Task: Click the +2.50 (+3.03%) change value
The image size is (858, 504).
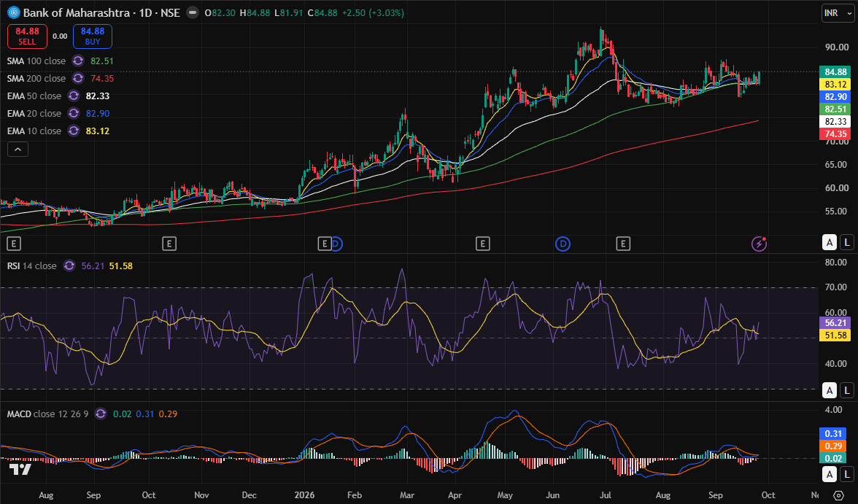Action: coord(373,12)
